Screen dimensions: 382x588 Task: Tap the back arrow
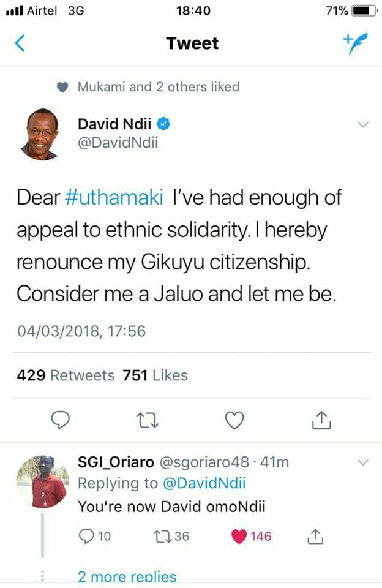coord(20,43)
